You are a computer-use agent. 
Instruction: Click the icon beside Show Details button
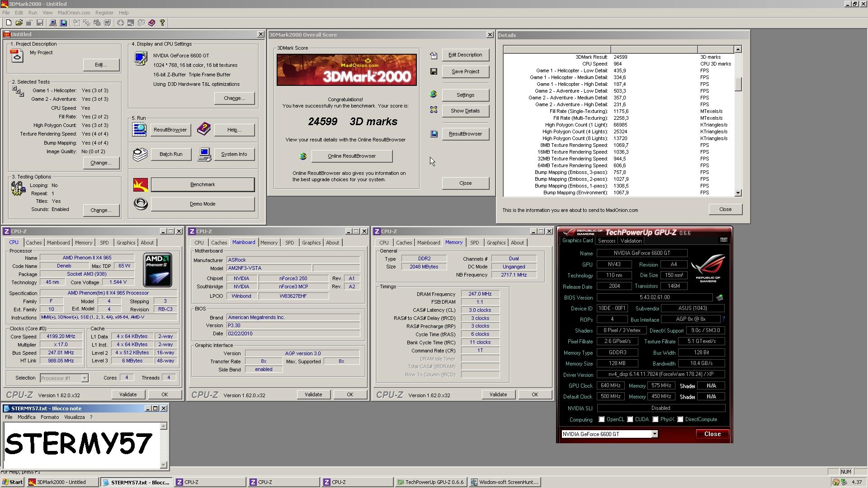(x=434, y=110)
